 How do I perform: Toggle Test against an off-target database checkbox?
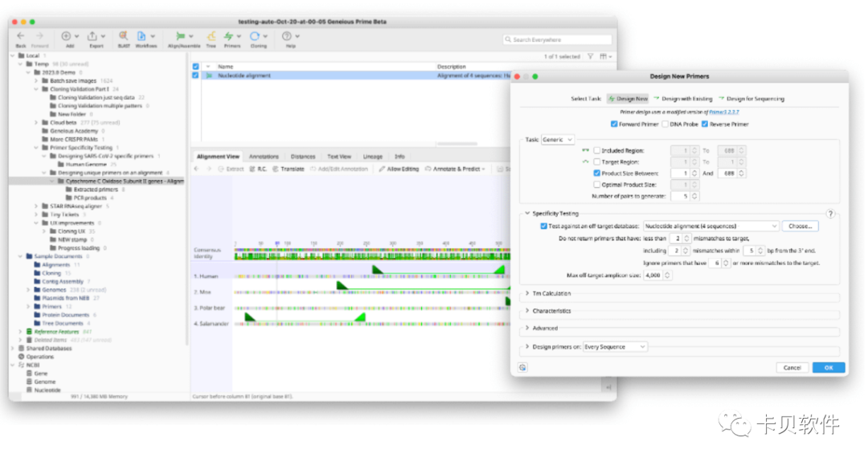pos(543,227)
